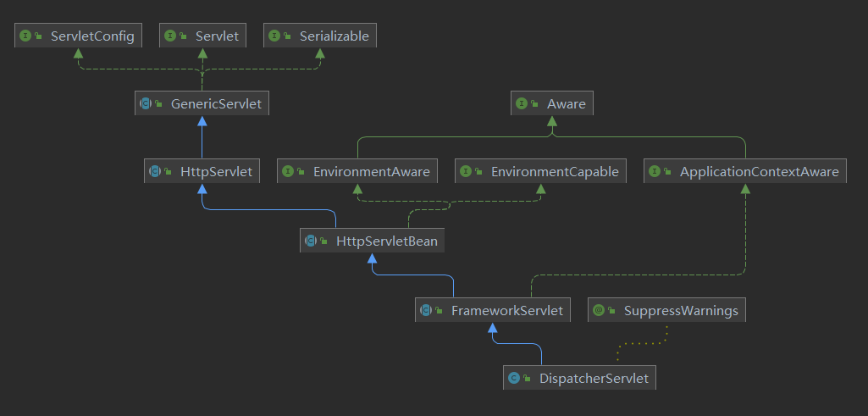Click the interface icon beside Aware
The width and height of the screenshot is (868, 416).
(522, 103)
